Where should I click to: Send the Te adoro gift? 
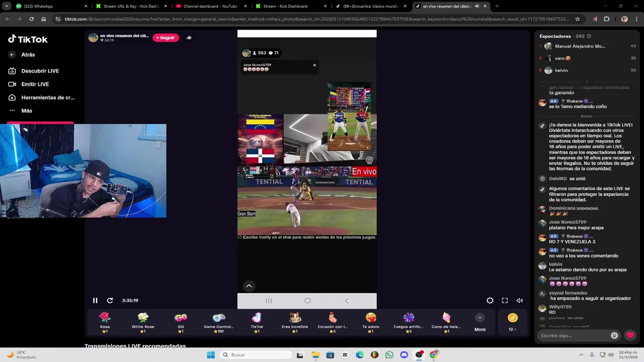[371, 322]
